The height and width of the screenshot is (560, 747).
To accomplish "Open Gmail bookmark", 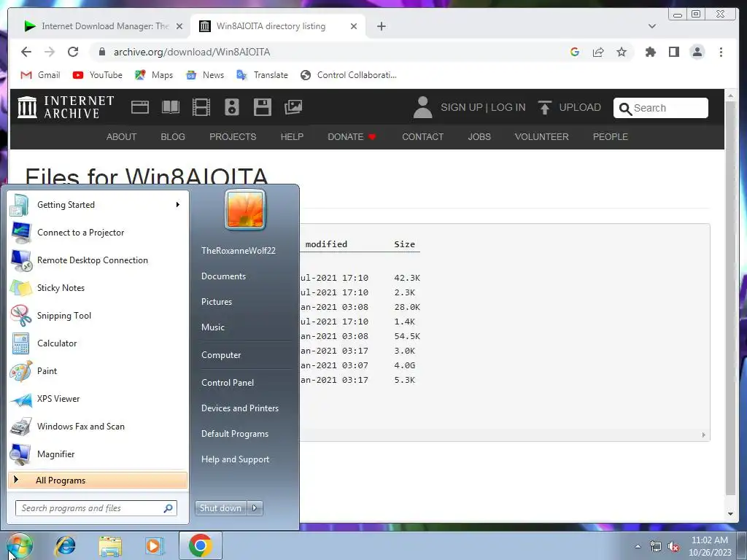I will (41, 75).
